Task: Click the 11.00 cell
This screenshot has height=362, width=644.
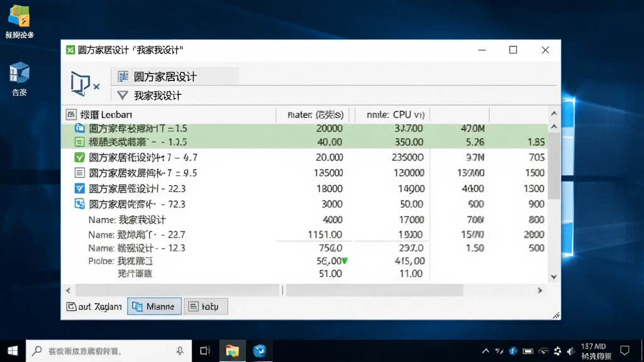Action: (411, 274)
